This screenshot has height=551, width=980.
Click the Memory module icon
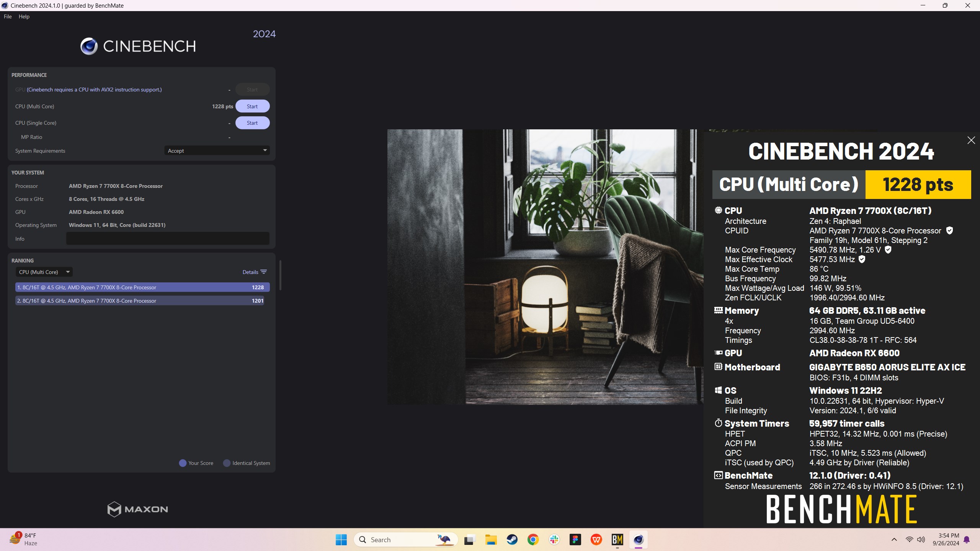pos(719,310)
